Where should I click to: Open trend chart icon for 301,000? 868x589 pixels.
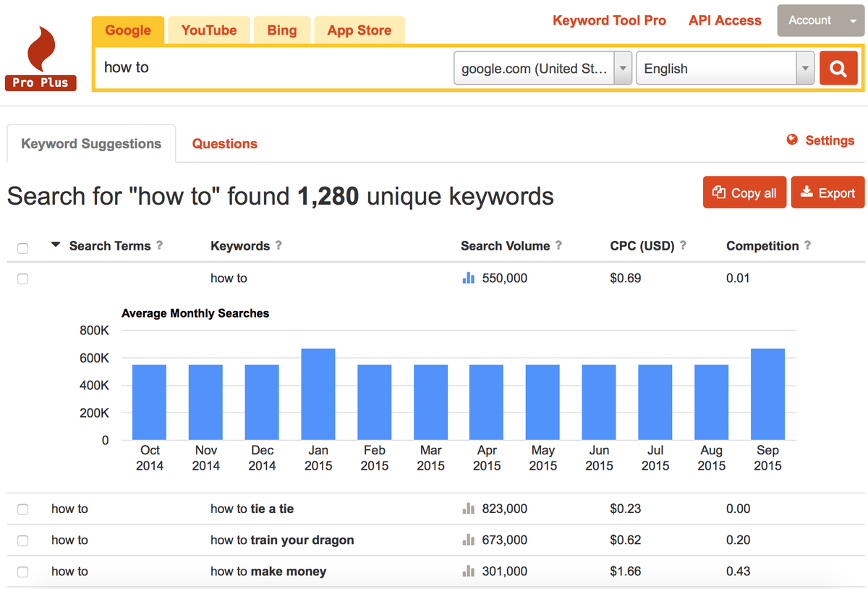(468, 571)
